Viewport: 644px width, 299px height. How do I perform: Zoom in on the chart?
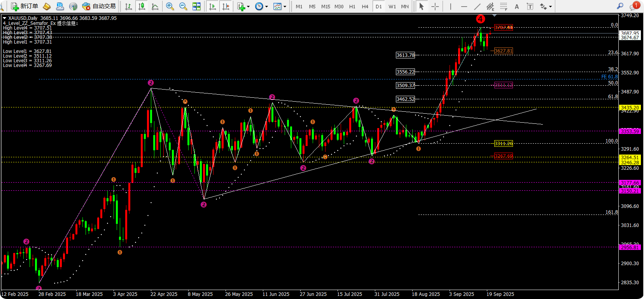(x=170, y=6)
